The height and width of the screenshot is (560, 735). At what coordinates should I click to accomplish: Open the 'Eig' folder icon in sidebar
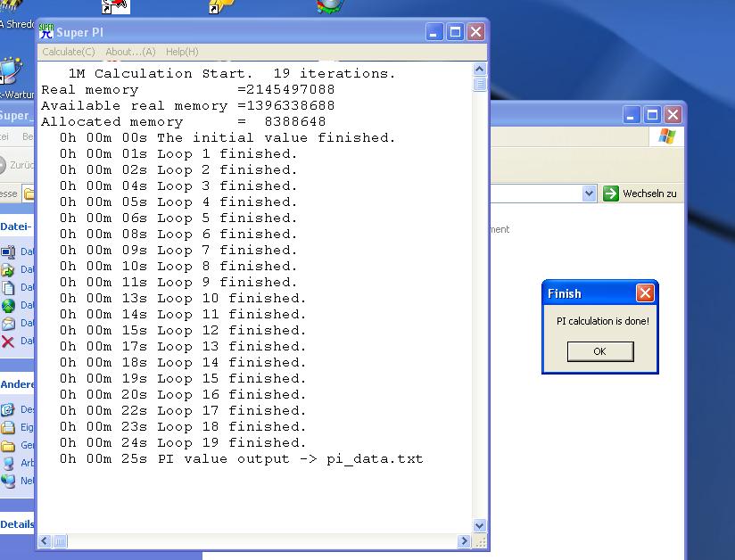point(8,427)
